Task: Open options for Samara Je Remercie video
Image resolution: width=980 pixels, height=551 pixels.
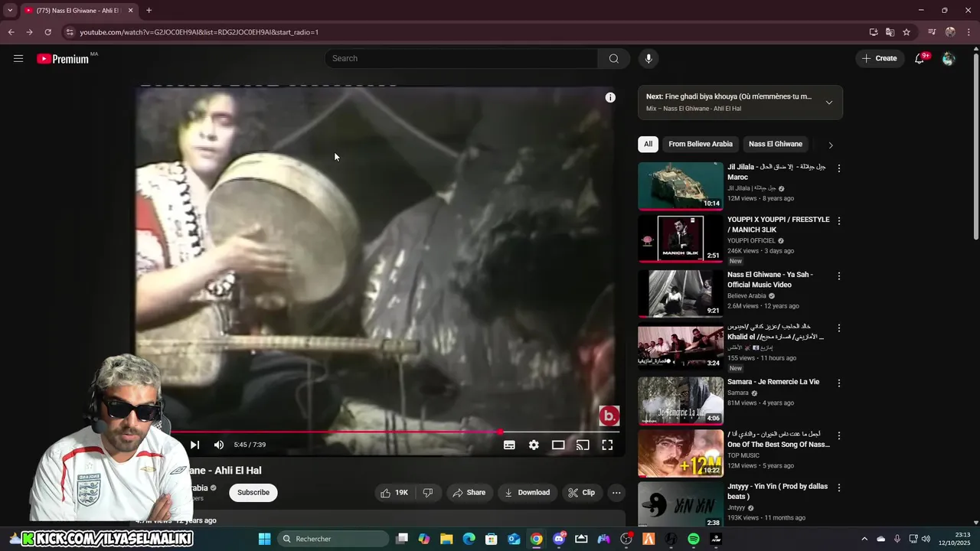Action: pyautogui.click(x=839, y=383)
